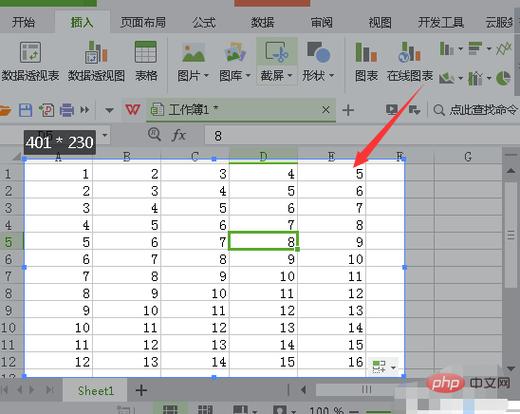Expand the name box dropdown arrow
Viewport: 520px width, 414px height.
(105, 135)
